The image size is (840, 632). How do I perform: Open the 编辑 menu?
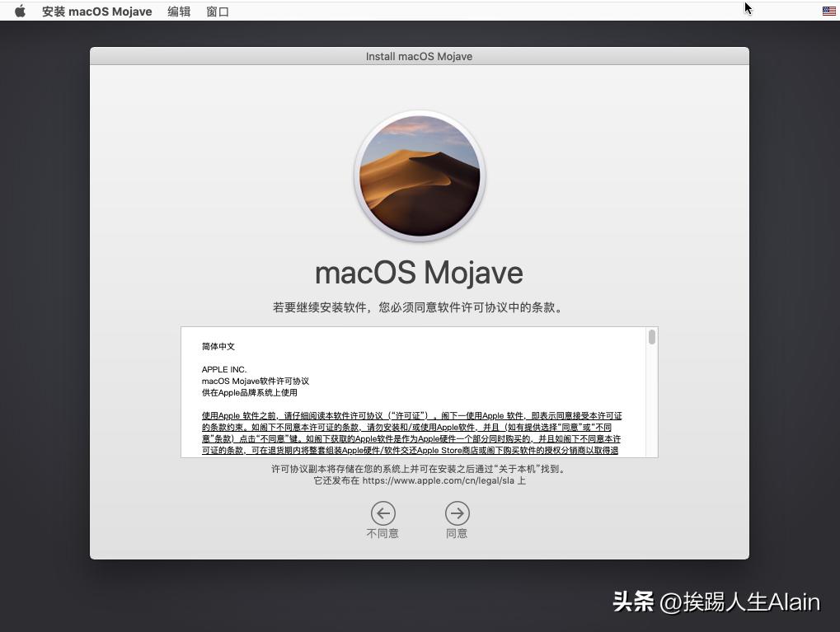pyautogui.click(x=178, y=11)
